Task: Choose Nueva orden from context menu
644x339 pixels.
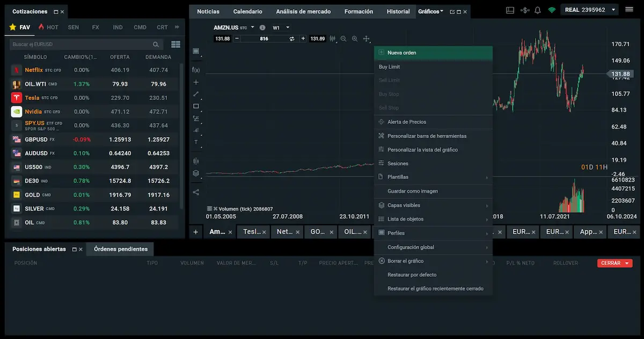Action: (x=433, y=53)
